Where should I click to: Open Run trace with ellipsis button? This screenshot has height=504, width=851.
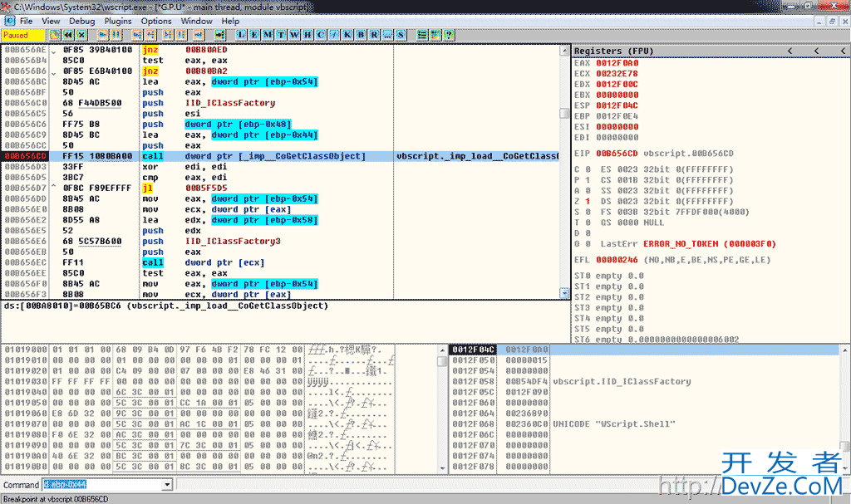coord(387,35)
